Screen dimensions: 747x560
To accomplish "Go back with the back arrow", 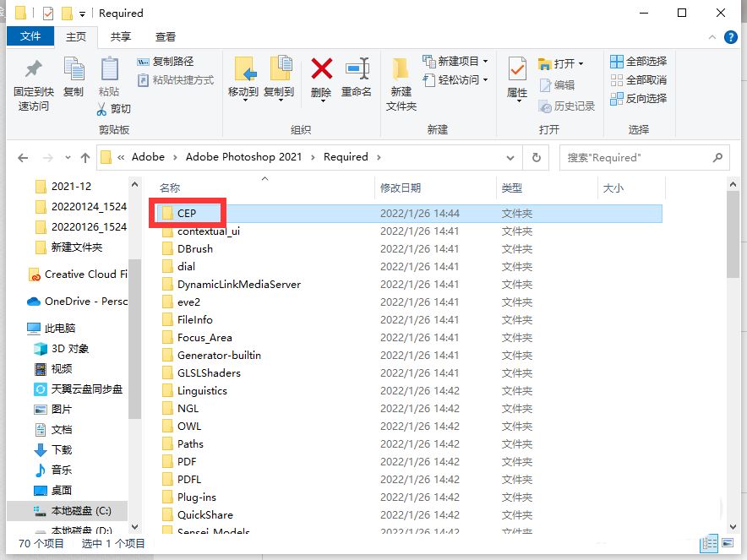I will click(23, 158).
